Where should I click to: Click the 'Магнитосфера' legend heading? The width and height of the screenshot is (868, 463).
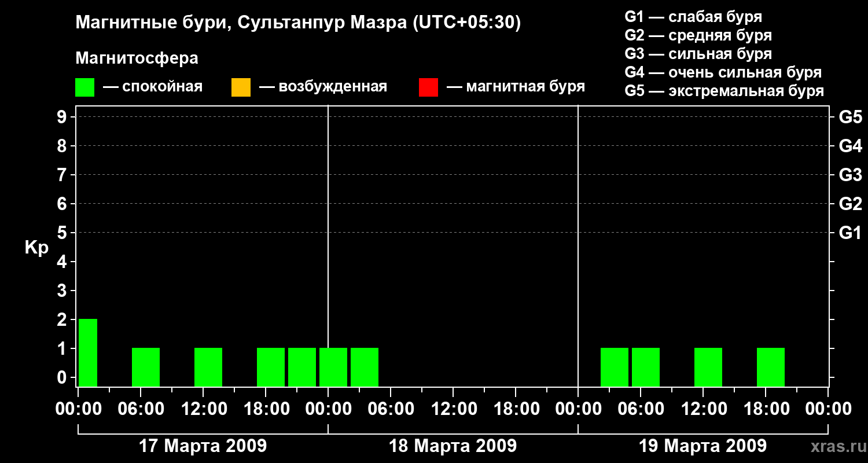coord(137,58)
